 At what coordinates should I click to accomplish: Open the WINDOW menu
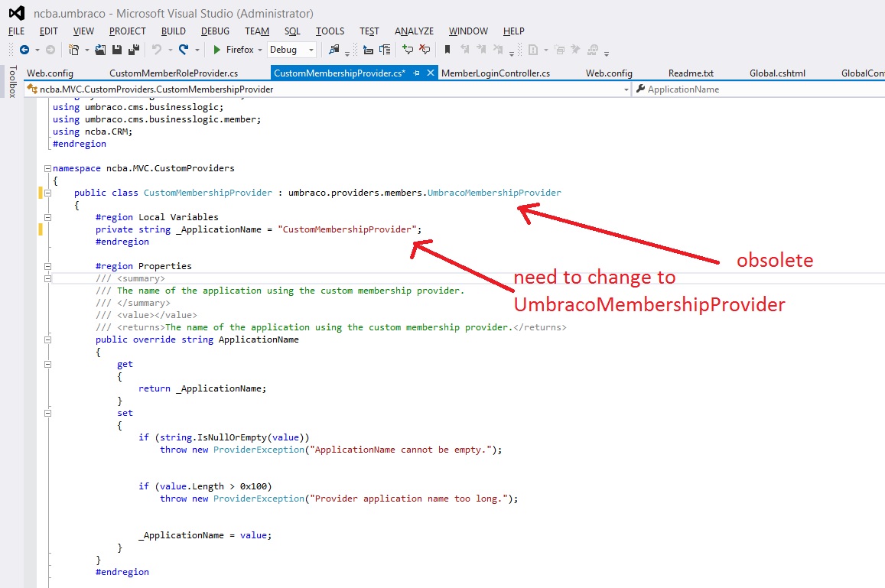pyautogui.click(x=468, y=31)
